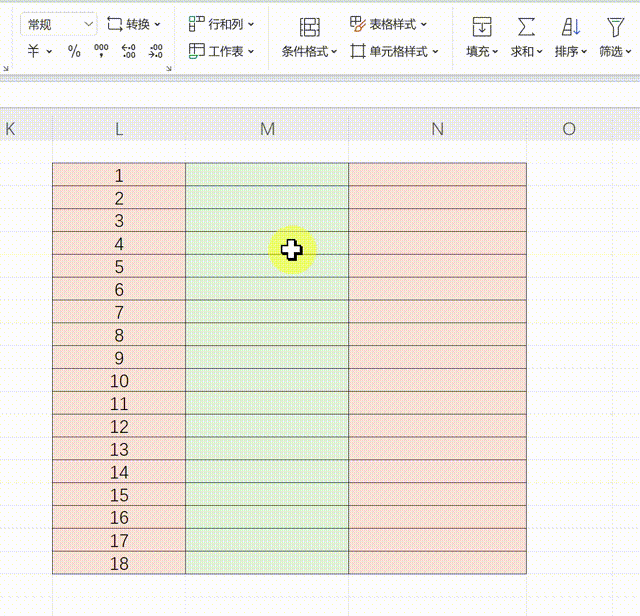Click the 行和列 rows and columns icon
The height and width of the screenshot is (616, 640).
[196, 24]
